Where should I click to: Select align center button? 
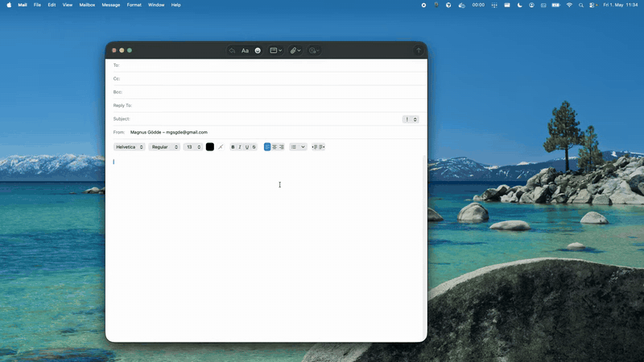[275, 147]
